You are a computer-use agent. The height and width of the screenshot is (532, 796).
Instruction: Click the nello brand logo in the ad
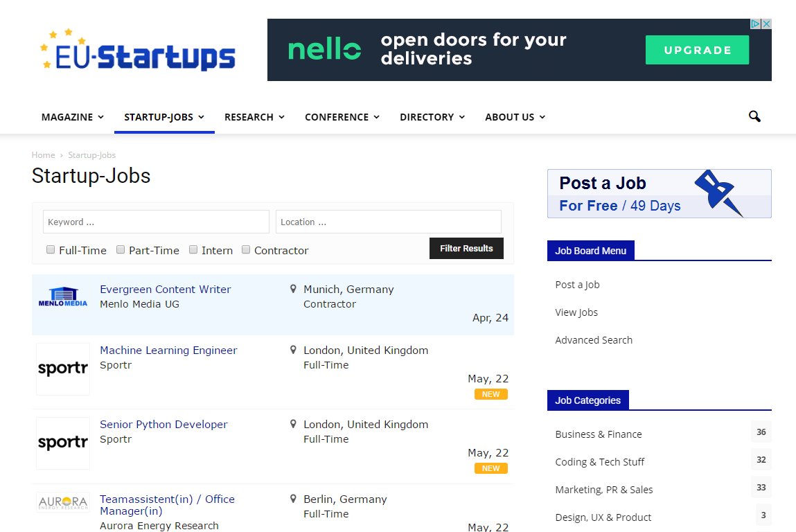[324, 50]
